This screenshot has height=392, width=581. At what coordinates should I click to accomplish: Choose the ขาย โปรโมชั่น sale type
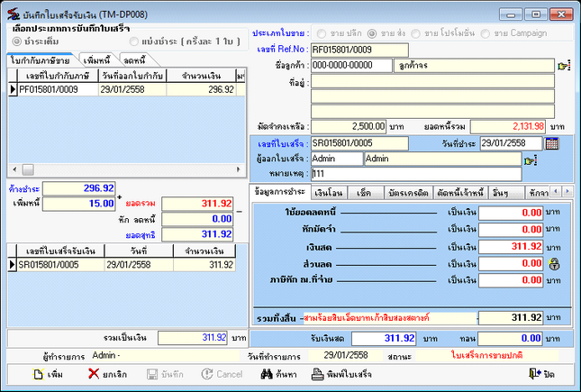(x=416, y=33)
